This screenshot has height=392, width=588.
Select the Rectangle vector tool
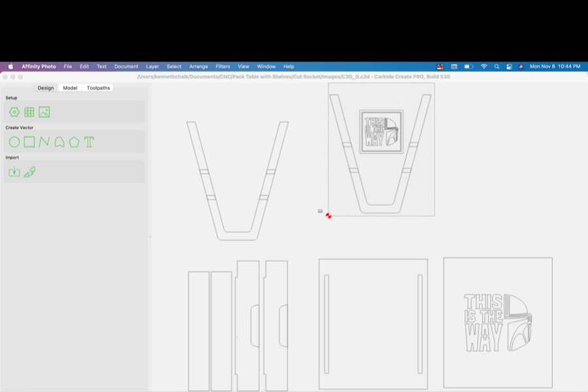tap(29, 142)
